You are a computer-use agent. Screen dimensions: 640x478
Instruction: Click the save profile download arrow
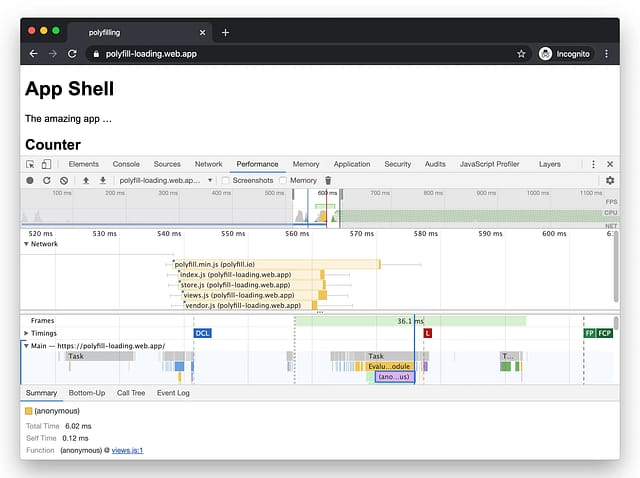click(102, 181)
